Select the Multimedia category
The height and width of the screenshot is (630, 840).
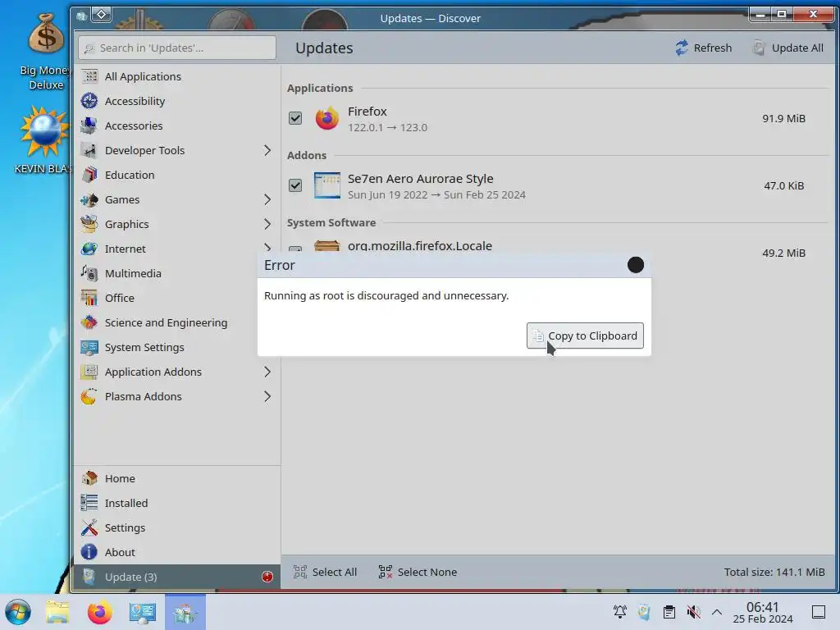coord(177,274)
